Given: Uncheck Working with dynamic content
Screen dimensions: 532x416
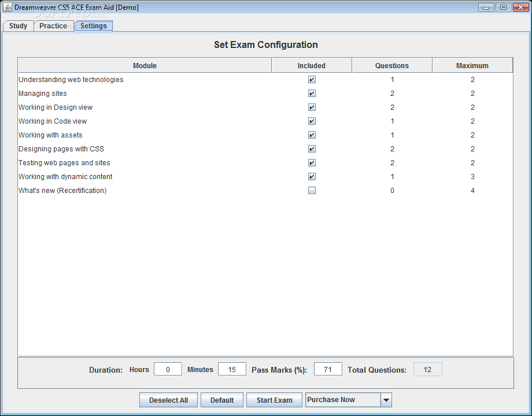Looking at the screenshot, I should tap(312, 177).
